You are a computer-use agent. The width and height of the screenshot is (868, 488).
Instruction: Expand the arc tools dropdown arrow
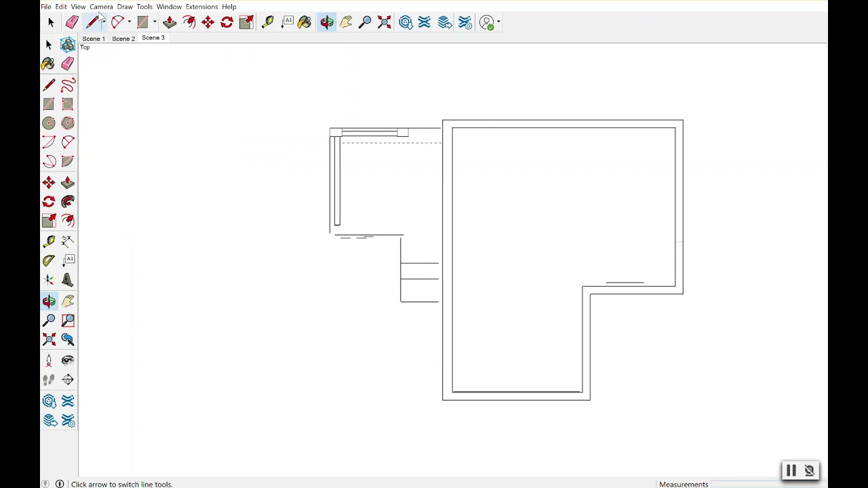pyautogui.click(x=129, y=22)
